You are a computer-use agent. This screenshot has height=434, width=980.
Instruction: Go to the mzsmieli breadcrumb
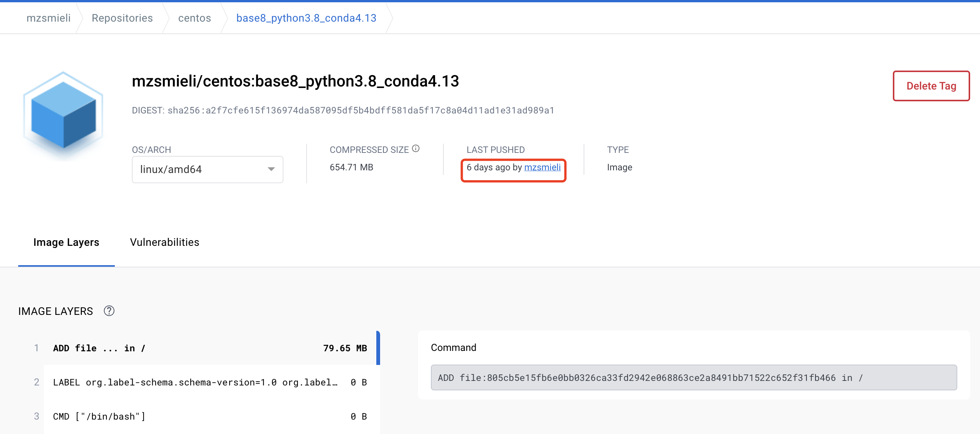[x=48, y=18]
